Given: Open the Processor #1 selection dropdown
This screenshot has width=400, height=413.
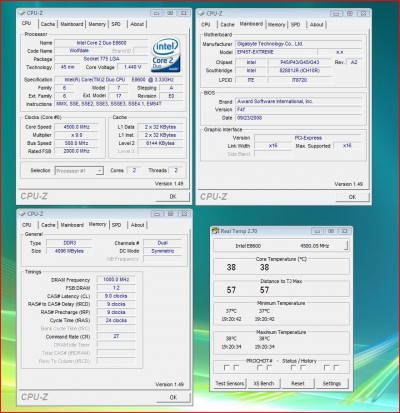Looking at the screenshot, I should [79, 171].
